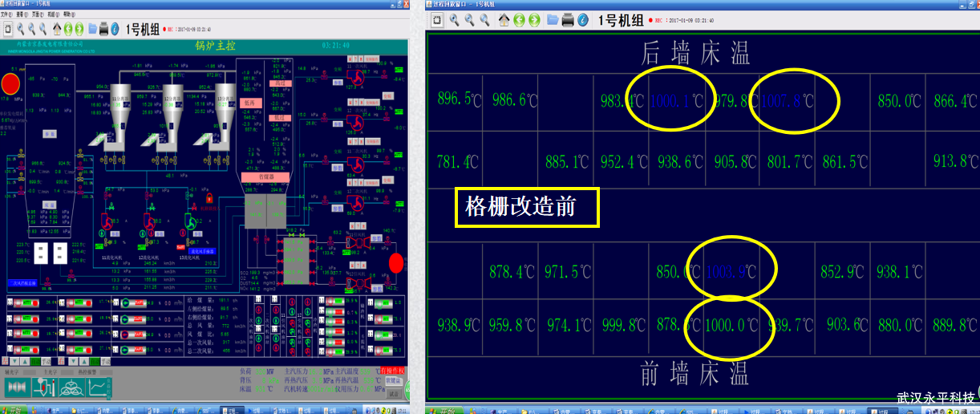Click the home (up arrow) icon in left window toolbar

(57, 29)
